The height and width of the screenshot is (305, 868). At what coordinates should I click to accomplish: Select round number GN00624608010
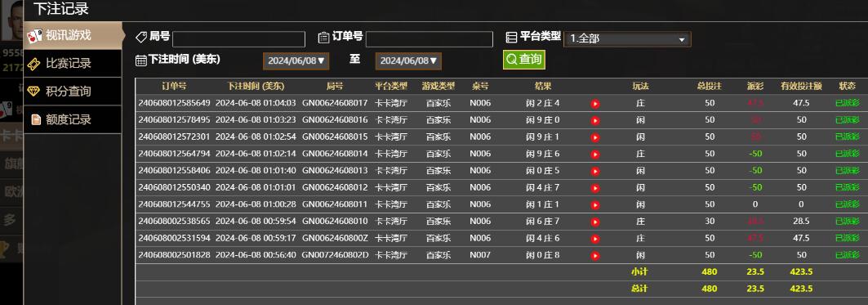point(335,222)
